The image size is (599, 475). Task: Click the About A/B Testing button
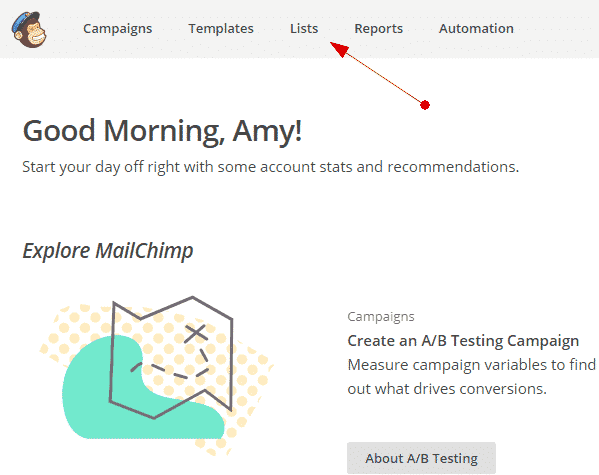click(421, 458)
